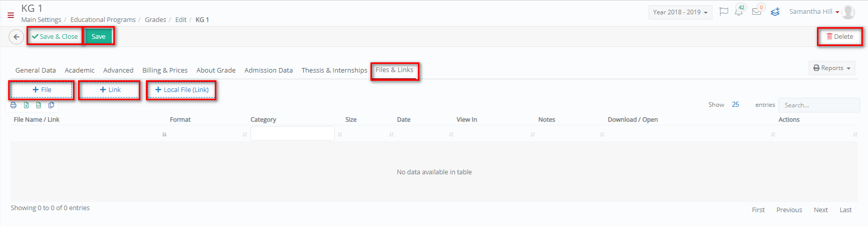Click the blue layers-plus icon
868x227 pixels.
pyautogui.click(x=775, y=12)
